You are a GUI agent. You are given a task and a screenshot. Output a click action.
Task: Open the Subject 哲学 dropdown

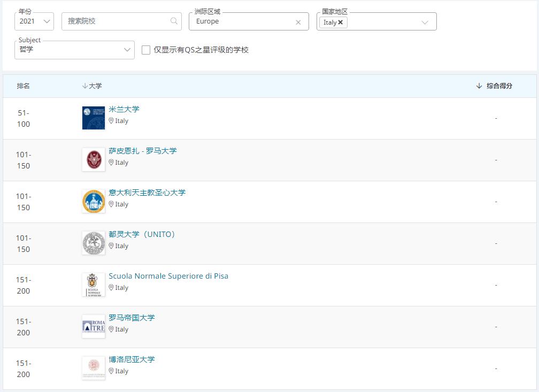click(x=74, y=50)
